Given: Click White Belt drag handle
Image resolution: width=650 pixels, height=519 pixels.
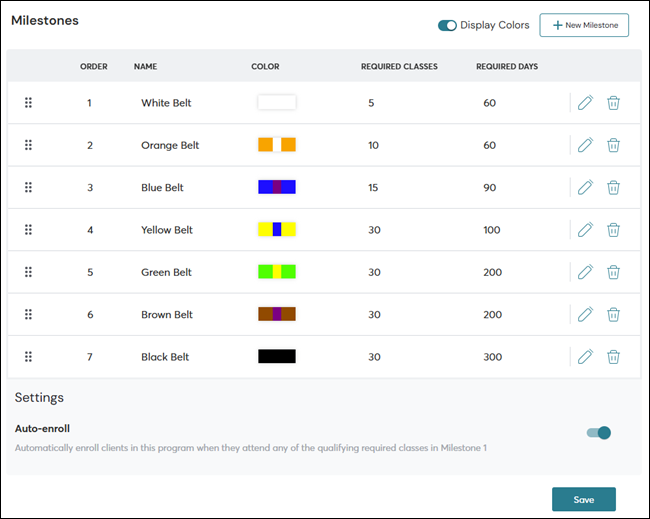Looking at the screenshot, I should pos(28,103).
